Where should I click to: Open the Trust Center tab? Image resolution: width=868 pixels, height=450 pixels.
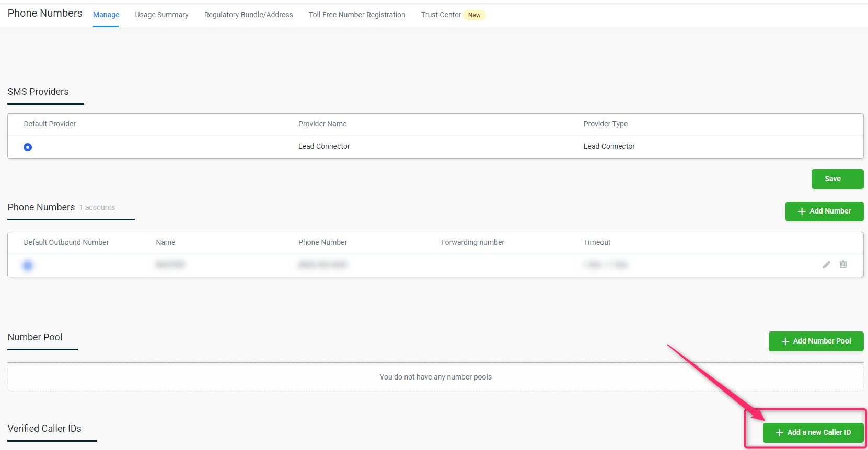pos(441,15)
